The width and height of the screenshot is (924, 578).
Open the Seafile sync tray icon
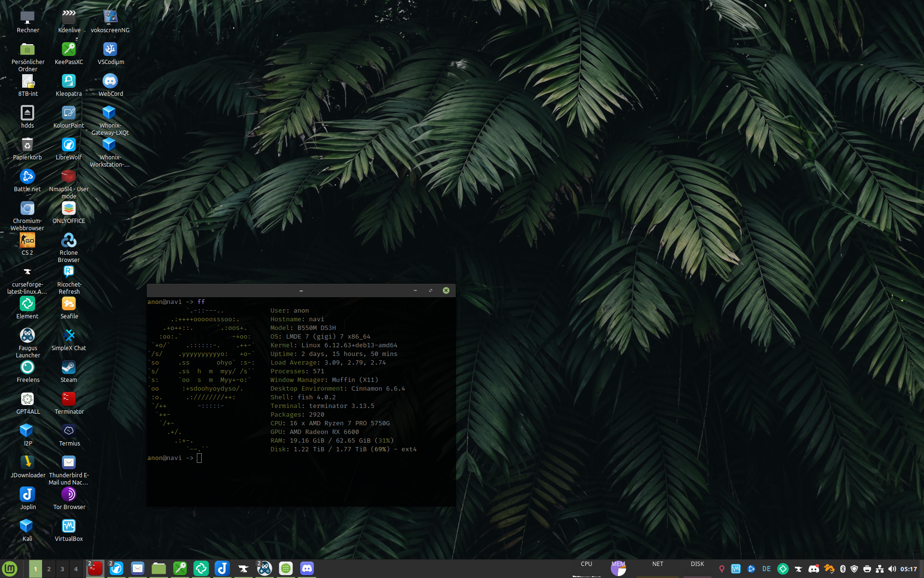(829, 569)
